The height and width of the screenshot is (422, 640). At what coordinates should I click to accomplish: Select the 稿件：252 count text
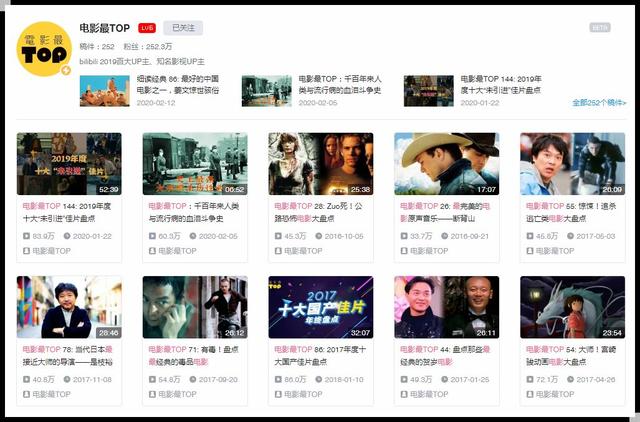point(97,47)
